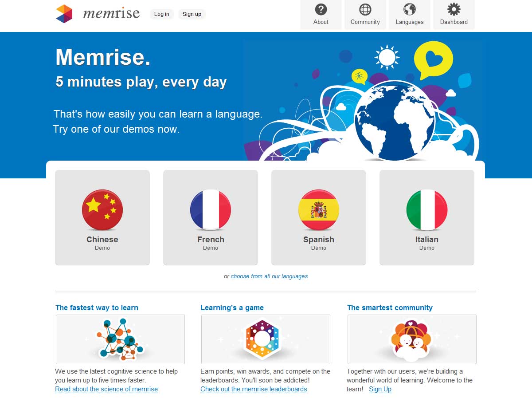The image size is (532, 398).
Task: Select the French flag demo
Action: [211, 217]
